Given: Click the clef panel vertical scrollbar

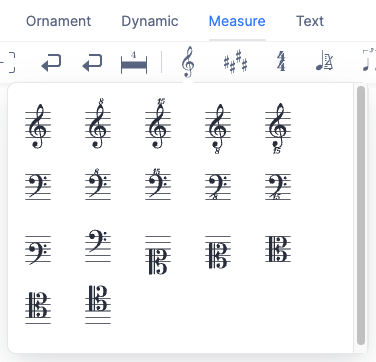Looking at the screenshot, I should pos(361,215).
